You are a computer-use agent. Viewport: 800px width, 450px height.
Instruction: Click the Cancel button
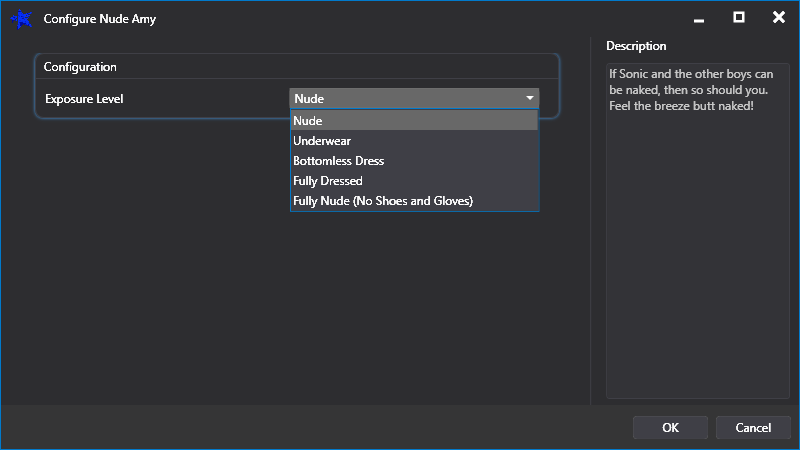pos(753,428)
